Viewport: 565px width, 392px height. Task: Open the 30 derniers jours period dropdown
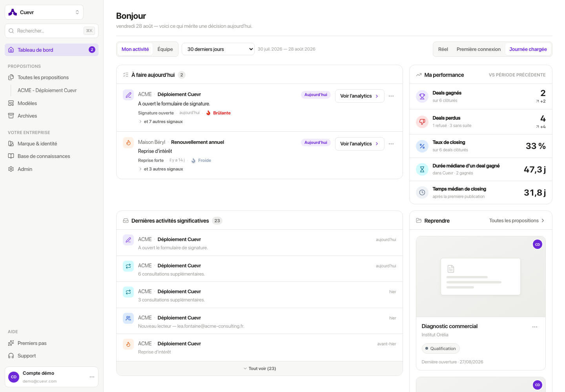[x=218, y=49]
